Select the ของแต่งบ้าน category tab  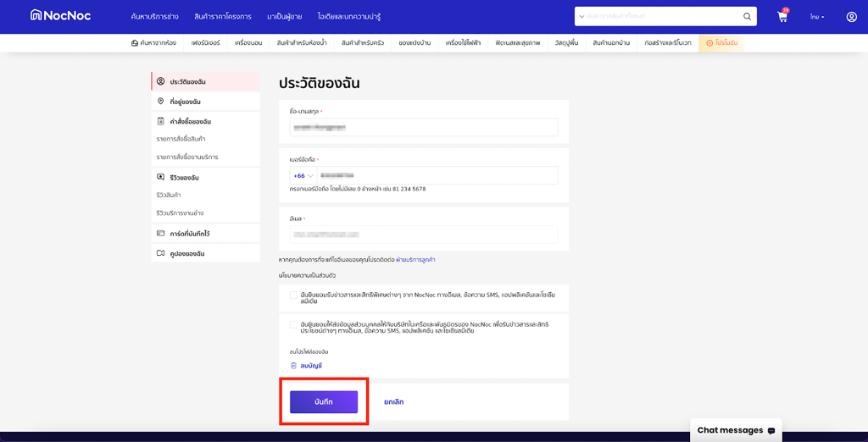pos(415,42)
